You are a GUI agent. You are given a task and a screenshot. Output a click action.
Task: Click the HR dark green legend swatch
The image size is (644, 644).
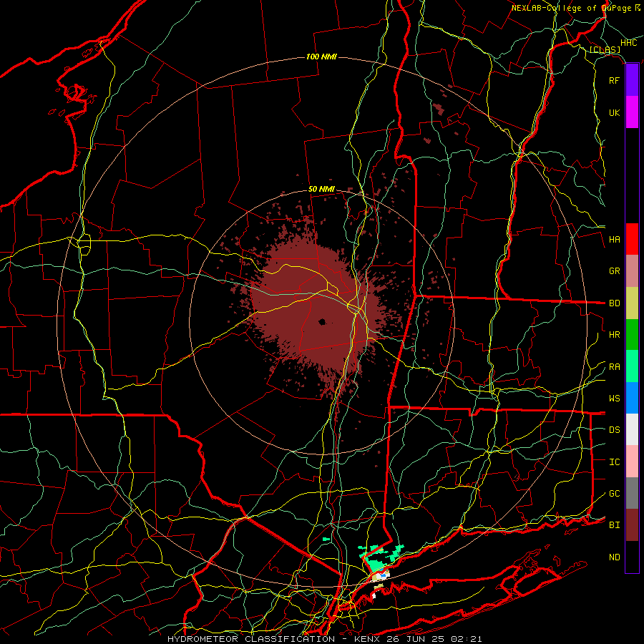coord(632,334)
